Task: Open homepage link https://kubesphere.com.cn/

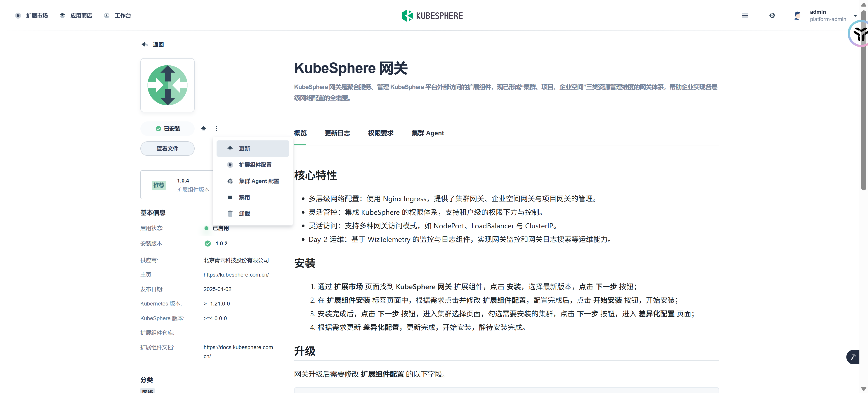Action: pos(236,275)
